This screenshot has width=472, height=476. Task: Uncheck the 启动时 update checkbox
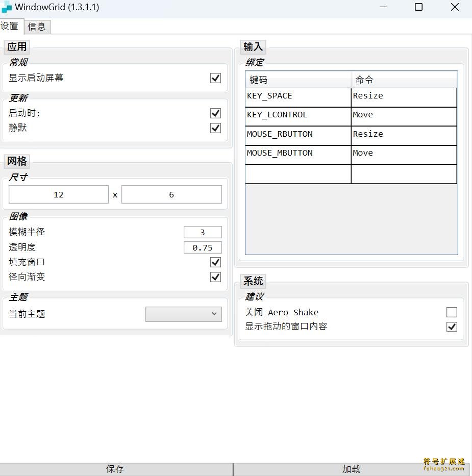coord(215,113)
